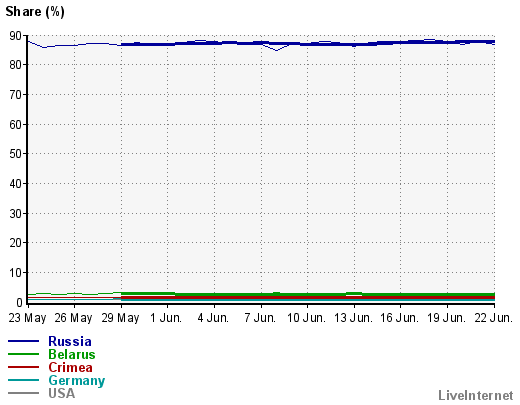Click the blue Russia legend line swatch
The width and height of the screenshot is (520, 405).
[23, 341]
